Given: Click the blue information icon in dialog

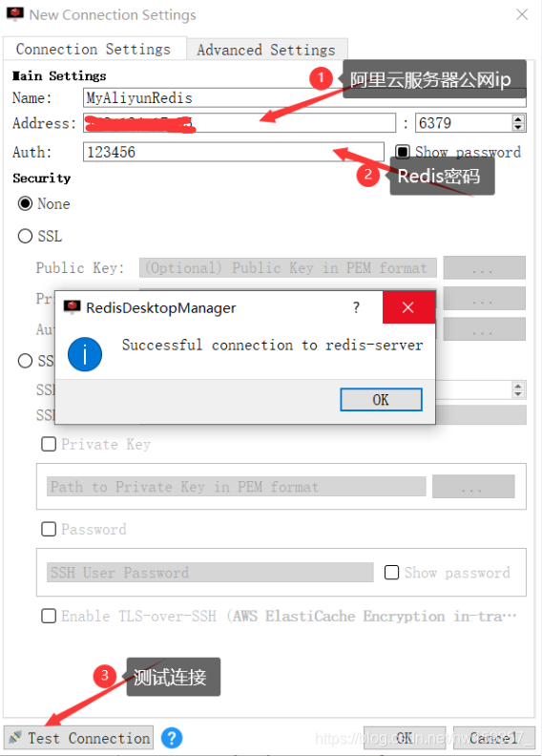Looking at the screenshot, I should pos(85,354).
